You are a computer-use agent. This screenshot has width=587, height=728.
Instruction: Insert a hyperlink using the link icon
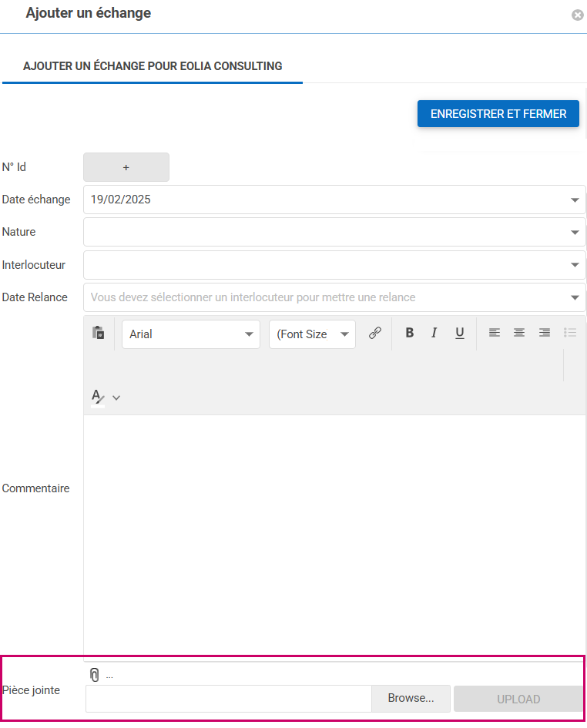[375, 333]
